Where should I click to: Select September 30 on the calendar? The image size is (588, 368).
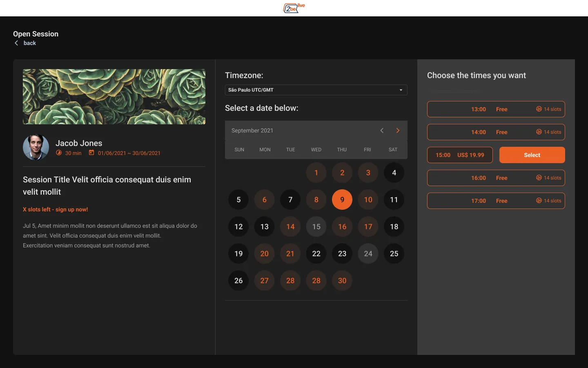342,280
